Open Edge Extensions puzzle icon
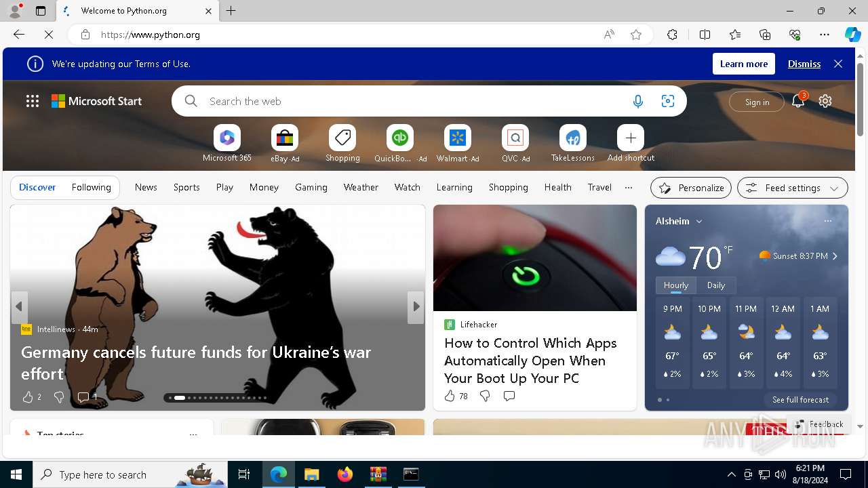 pos(672,35)
